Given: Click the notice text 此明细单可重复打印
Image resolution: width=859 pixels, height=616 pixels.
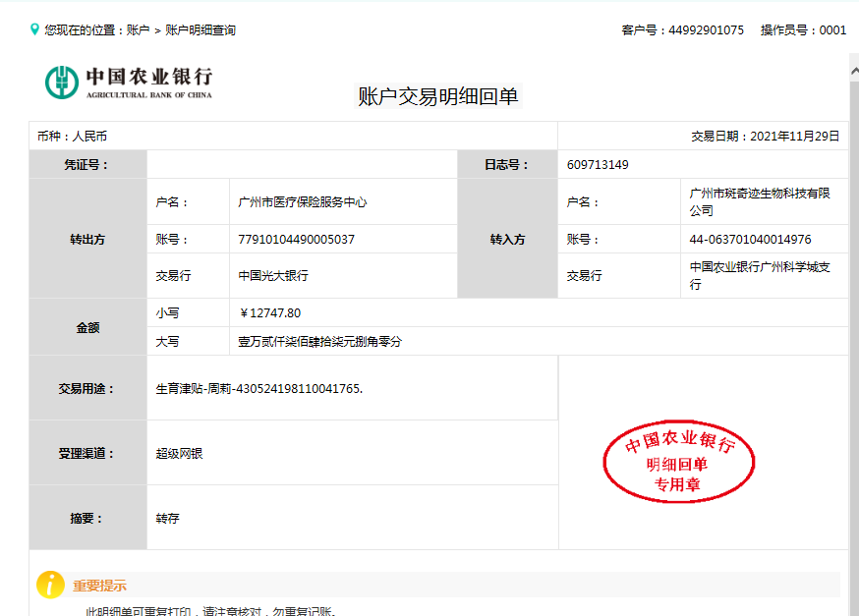Looking at the screenshot, I should (138, 610).
